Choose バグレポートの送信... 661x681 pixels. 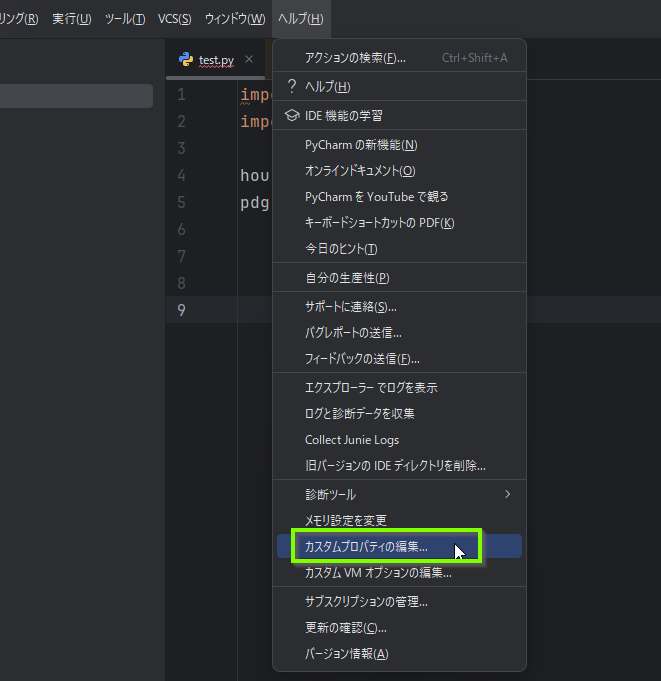click(x=399, y=333)
